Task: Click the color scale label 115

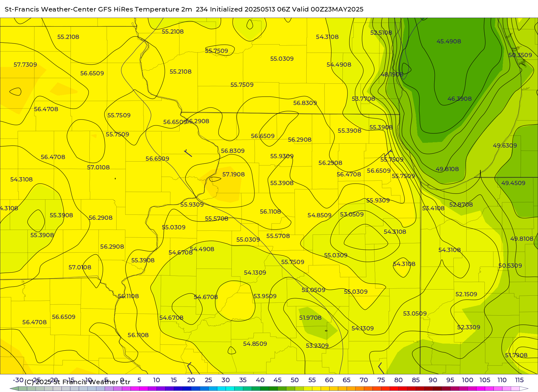Action: [519, 380]
